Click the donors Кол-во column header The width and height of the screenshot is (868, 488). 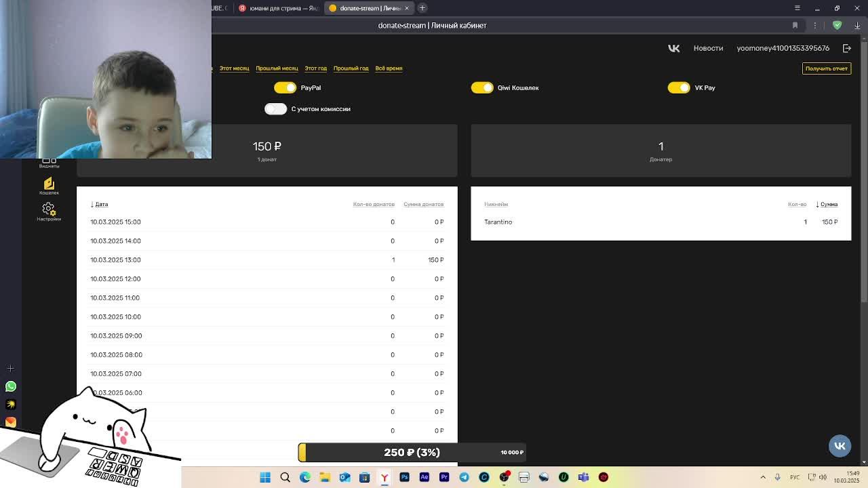[x=797, y=204]
